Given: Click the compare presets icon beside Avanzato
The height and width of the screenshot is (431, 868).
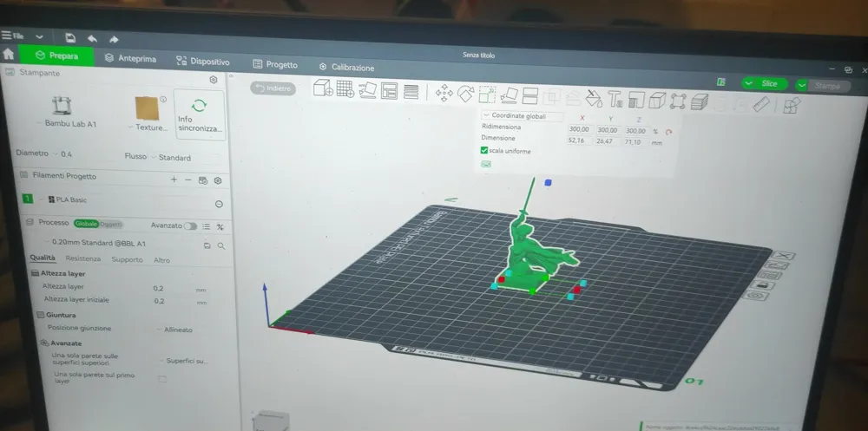Looking at the screenshot, I should click(x=220, y=227).
